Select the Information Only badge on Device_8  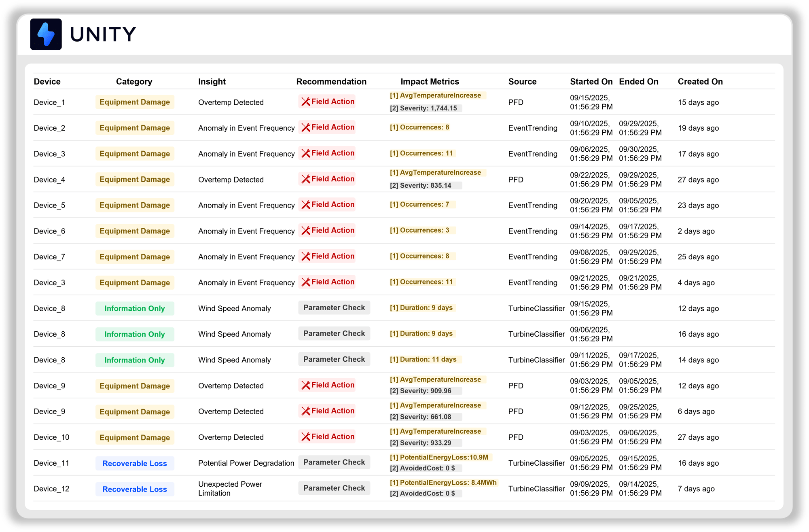point(135,308)
